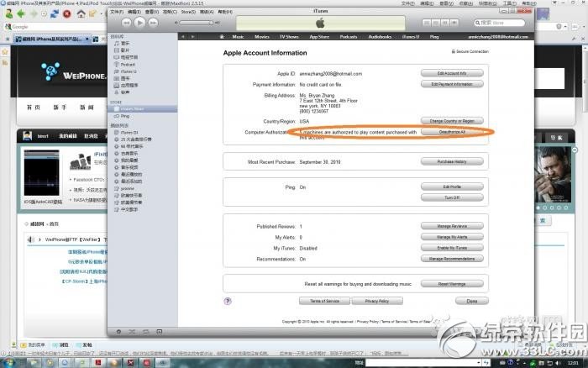
Task: Go back in iTunes Store navigation
Action: tap(183, 37)
